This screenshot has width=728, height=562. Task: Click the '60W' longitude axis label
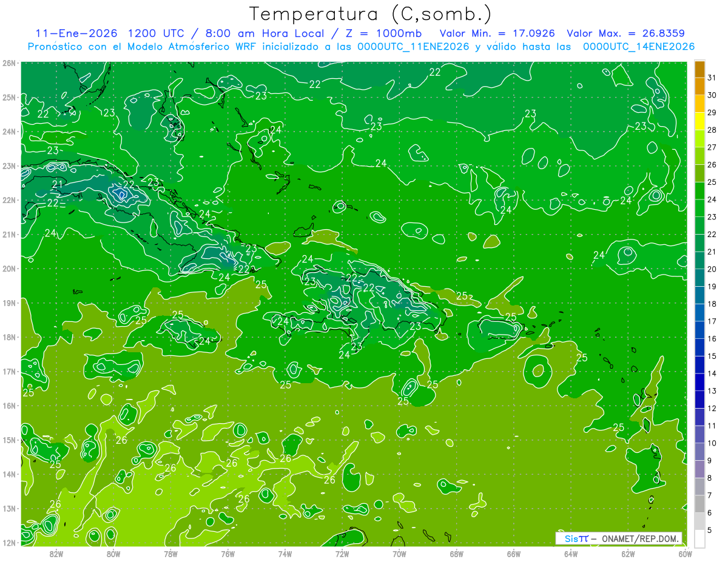(x=685, y=554)
